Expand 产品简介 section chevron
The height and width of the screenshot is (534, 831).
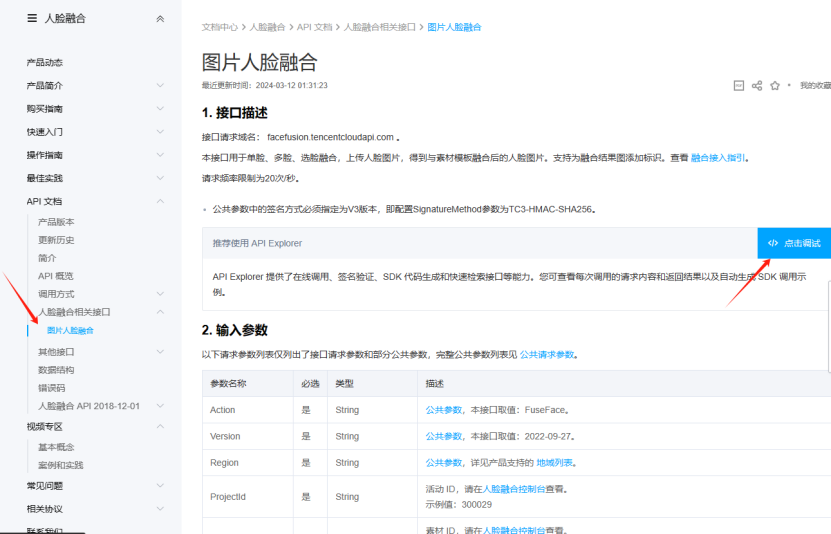point(160,85)
